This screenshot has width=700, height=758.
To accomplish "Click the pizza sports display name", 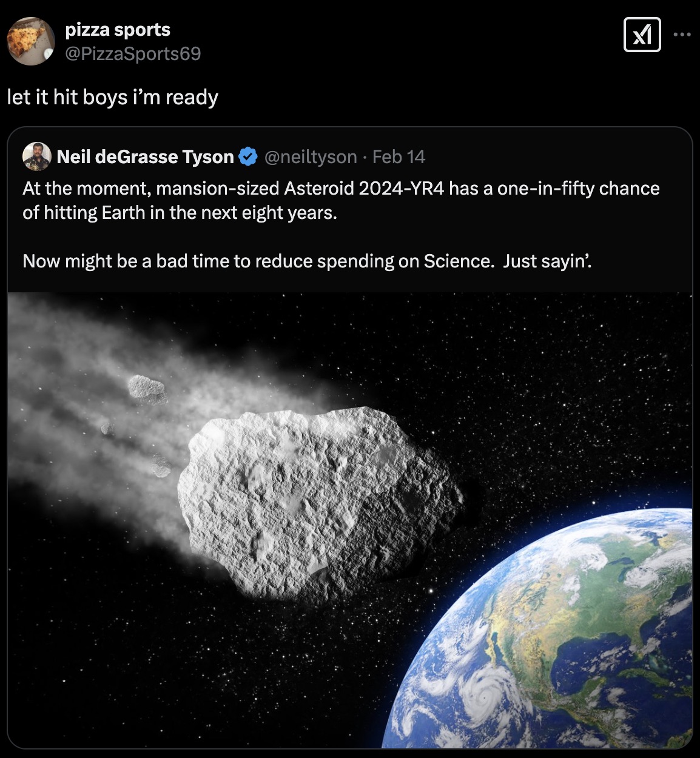I will click(118, 29).
